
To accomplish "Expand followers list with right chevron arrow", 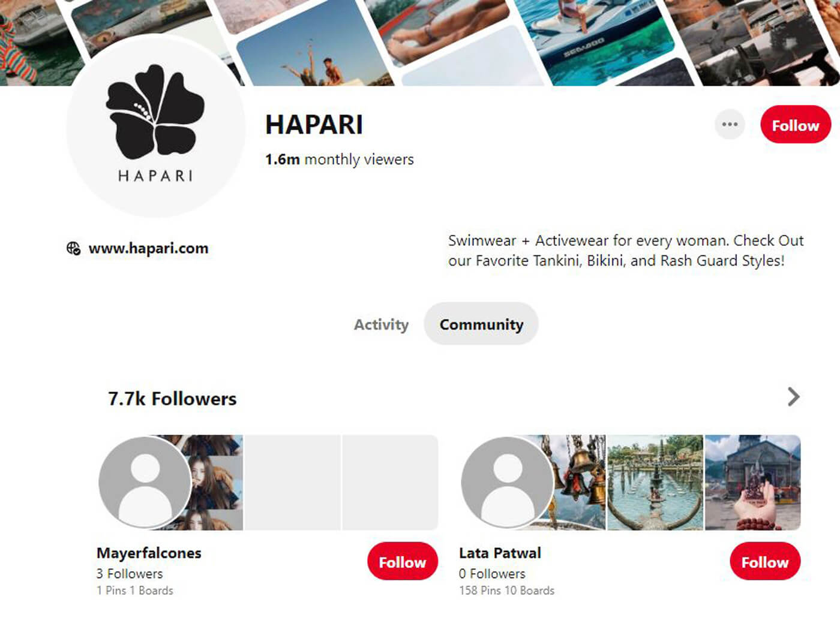I will point(793,397).
